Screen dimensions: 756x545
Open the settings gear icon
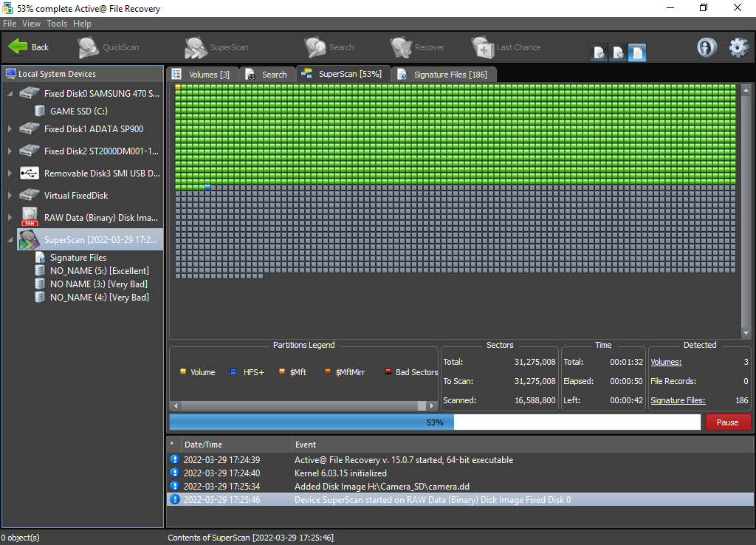point(738,47)
